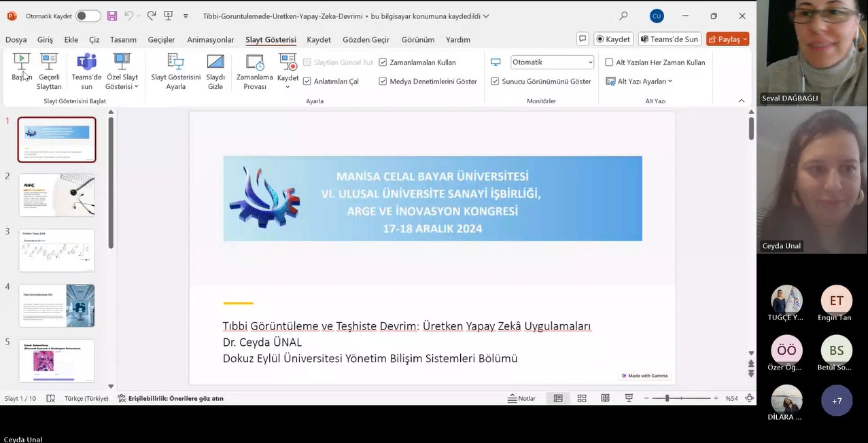Open Slayt Gösterisini Ayarla settings
Viewport: 868px width, 443px height.
tap(175, 71)
